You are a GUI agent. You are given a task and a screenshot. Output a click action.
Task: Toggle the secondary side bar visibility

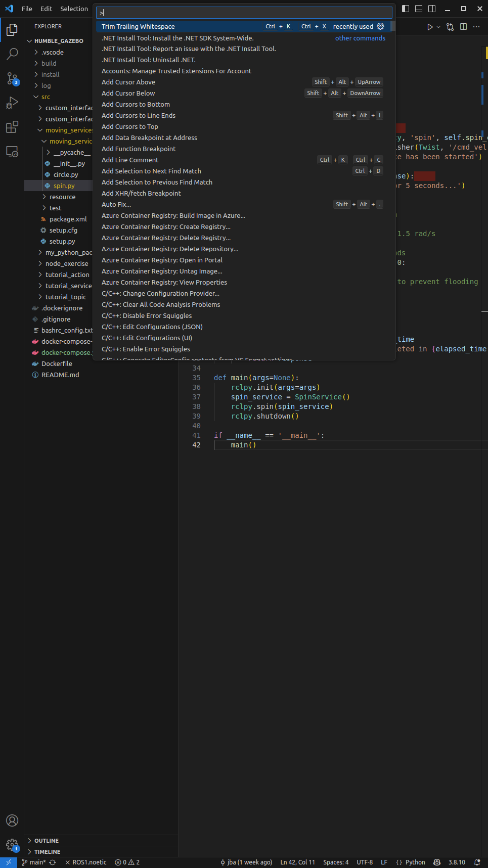(432, 9)
